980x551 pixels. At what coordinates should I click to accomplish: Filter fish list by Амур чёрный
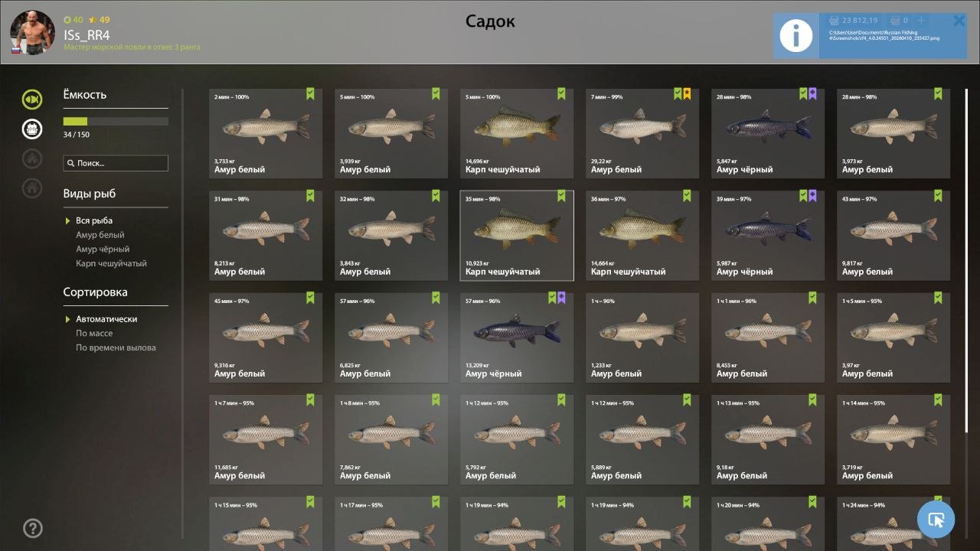coord(103,249)
